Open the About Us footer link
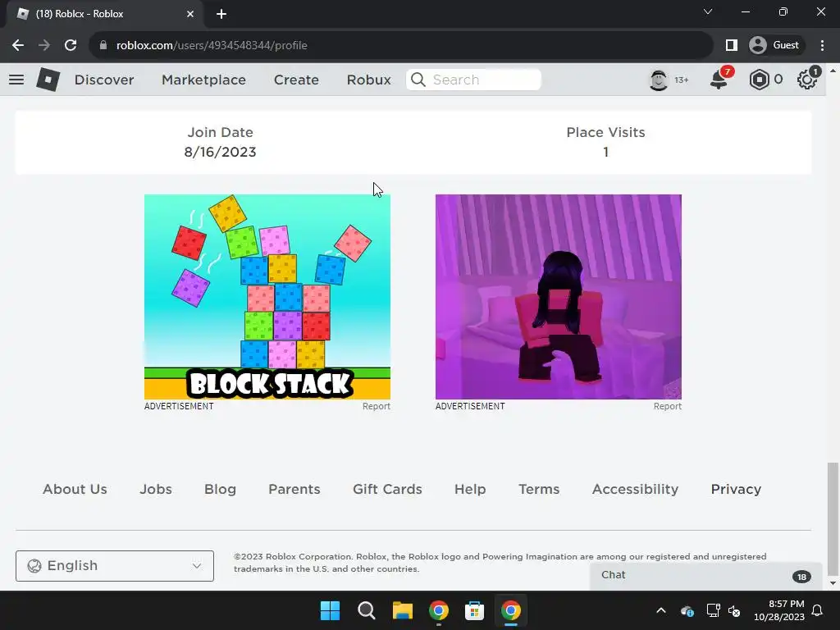Viewport: 840px width, 630px height. pyautogui.click(x=75, y=489)
